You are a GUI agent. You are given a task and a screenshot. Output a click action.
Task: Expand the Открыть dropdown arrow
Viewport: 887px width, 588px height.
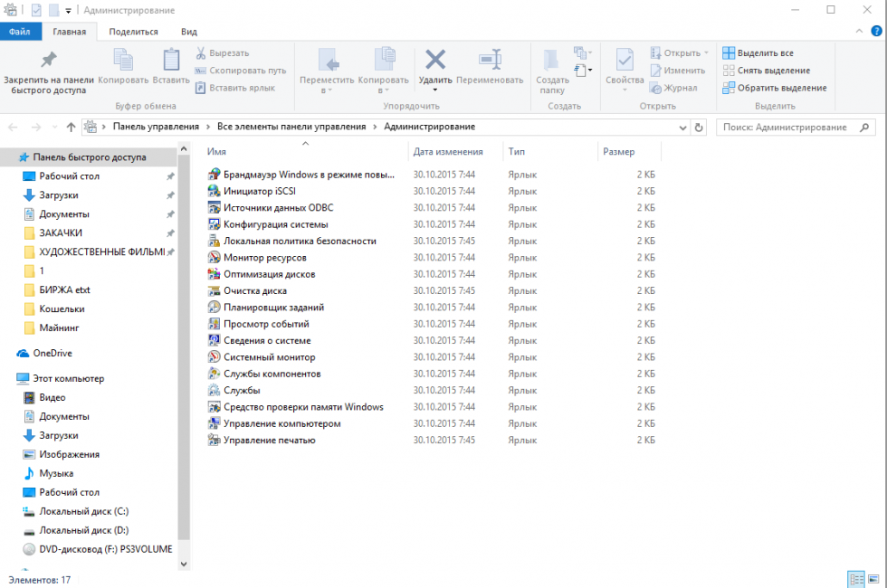click(706, 53)
